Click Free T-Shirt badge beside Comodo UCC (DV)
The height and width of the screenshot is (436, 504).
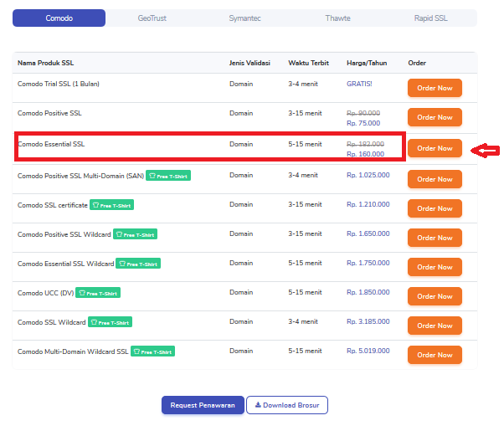pyautogui.click(x=97, y=293)
